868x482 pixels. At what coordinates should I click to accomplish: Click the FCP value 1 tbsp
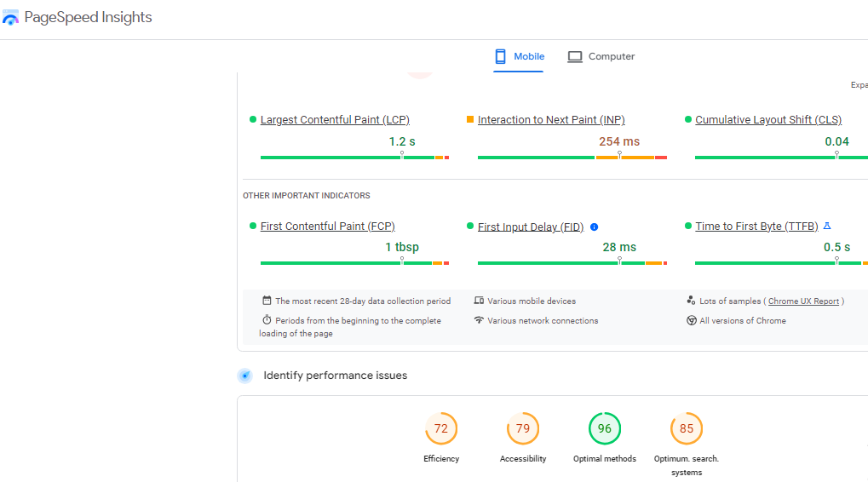402,247
